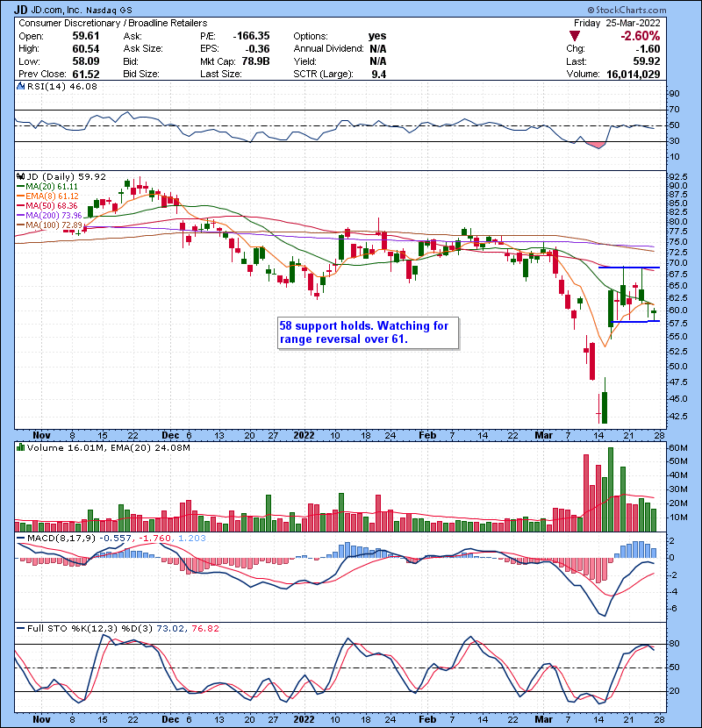
Task: Click the MA(200) 73.96 legend entry
Action: pos(49,216)
